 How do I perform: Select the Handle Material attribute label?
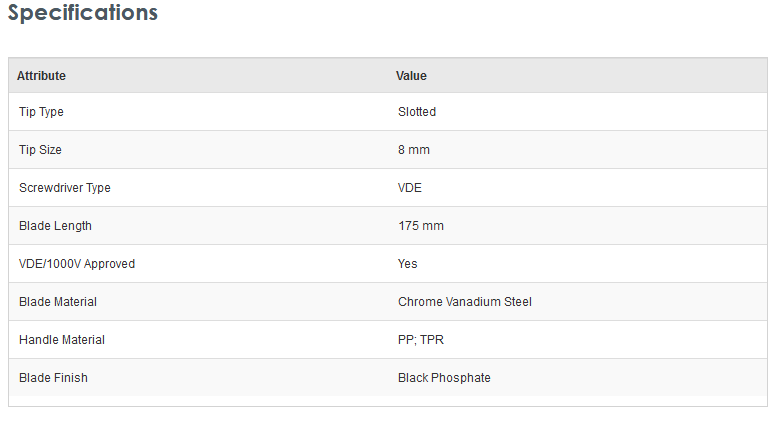(x=62, y=340)
